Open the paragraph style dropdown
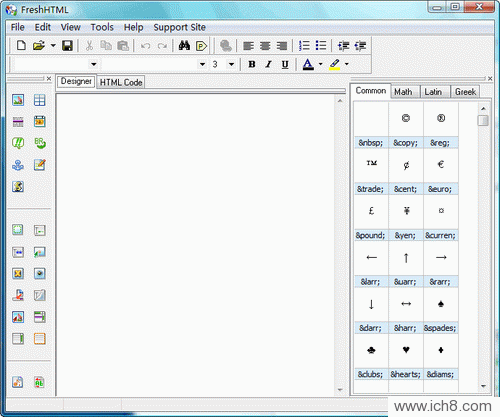This screenshot has width=500, height=417. click(94, 64)
